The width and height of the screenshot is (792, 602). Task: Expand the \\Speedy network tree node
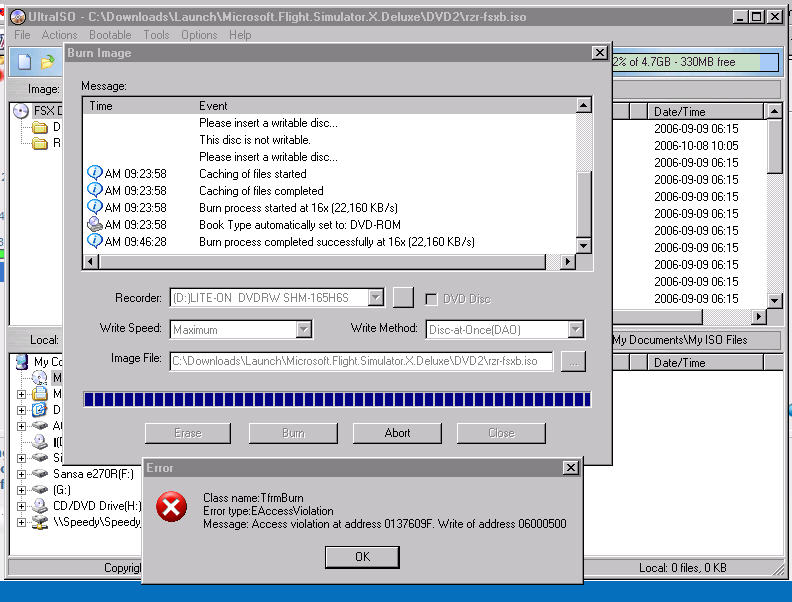click(x=21, y=522)
